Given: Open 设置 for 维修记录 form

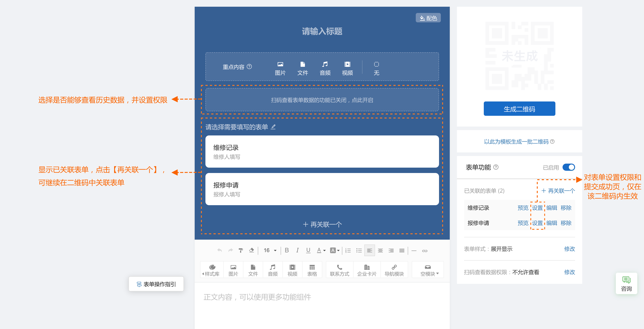Looking at the screenshot, I should point(537,208).
